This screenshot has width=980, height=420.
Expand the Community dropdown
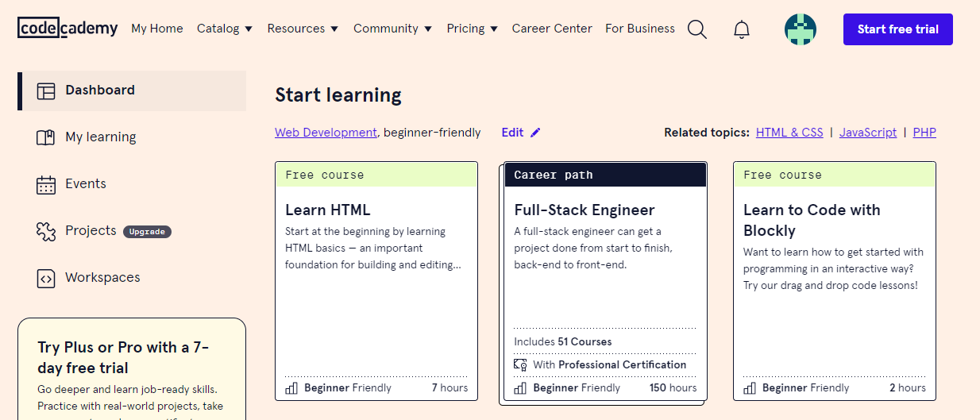(392, 29)
